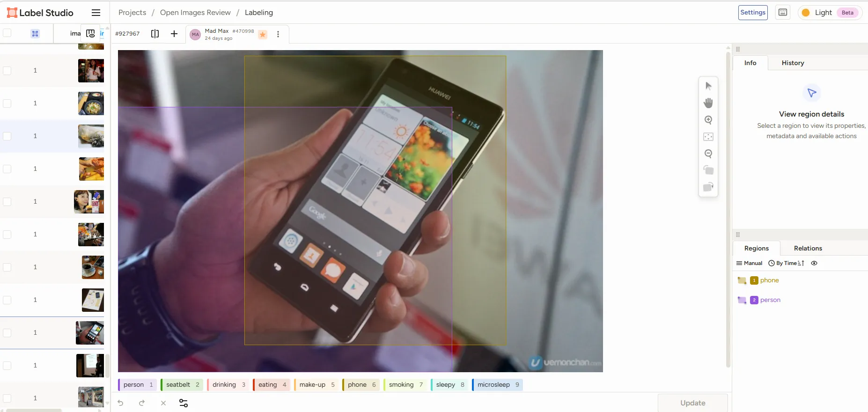Click the Label Studio logo
868x412 pixels.
[x=40, y=13]
